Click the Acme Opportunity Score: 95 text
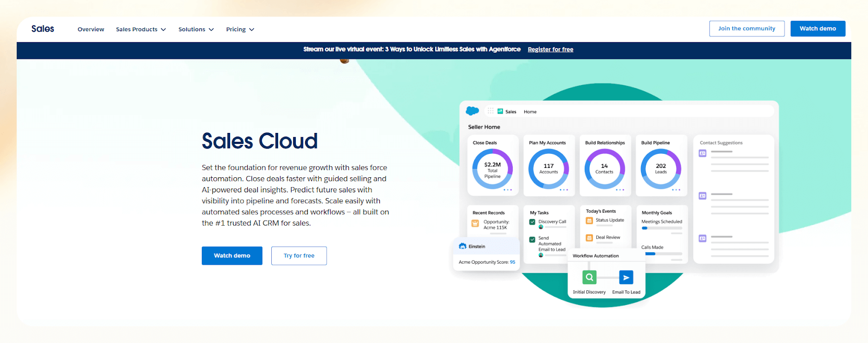 point(487,262)
